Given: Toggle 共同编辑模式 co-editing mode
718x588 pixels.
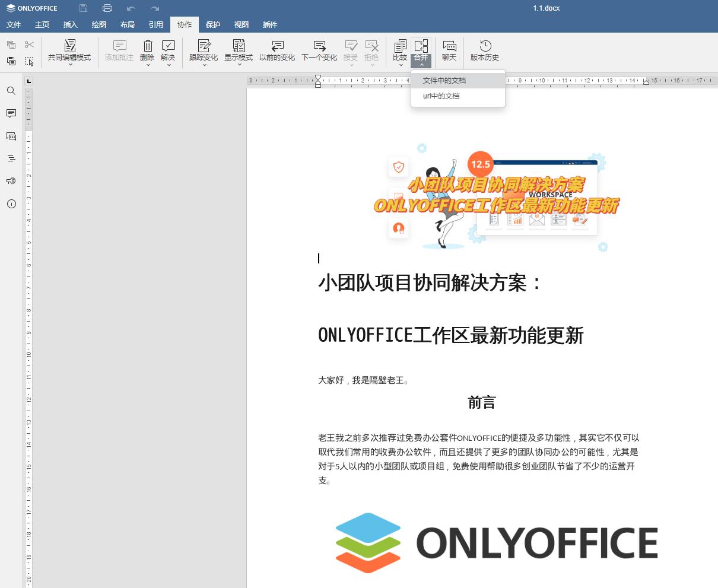Looking at the screenshot, I should click(x=69, y=50).
